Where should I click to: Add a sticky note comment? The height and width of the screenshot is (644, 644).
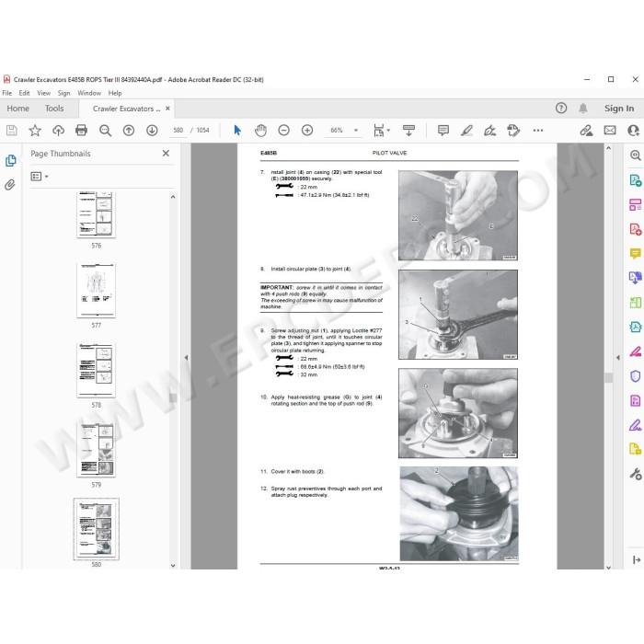point(443,131)
